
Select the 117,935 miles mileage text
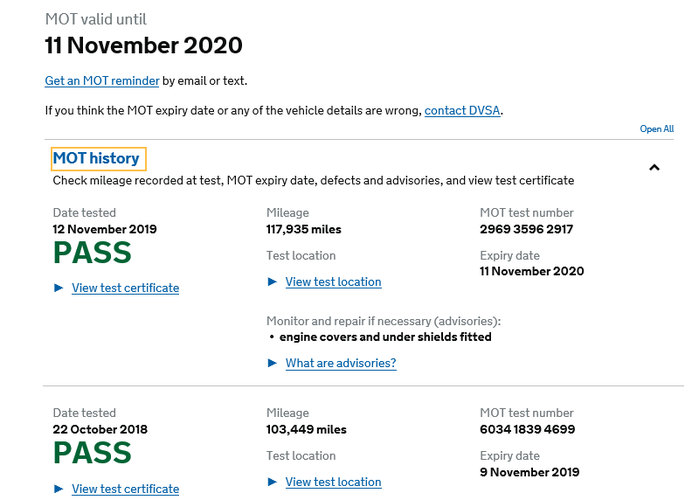coord(304,229)
